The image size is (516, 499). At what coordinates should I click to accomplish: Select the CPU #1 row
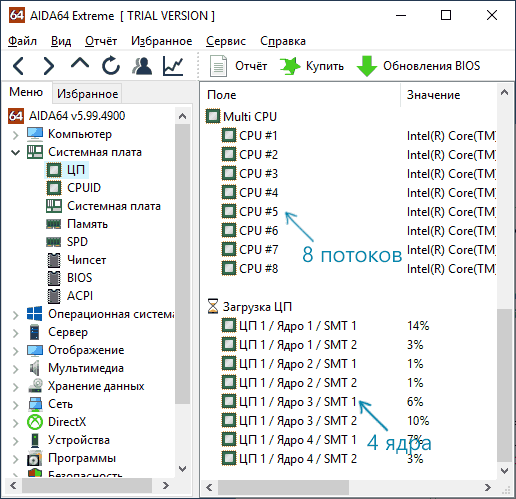[x=258, y=136]
